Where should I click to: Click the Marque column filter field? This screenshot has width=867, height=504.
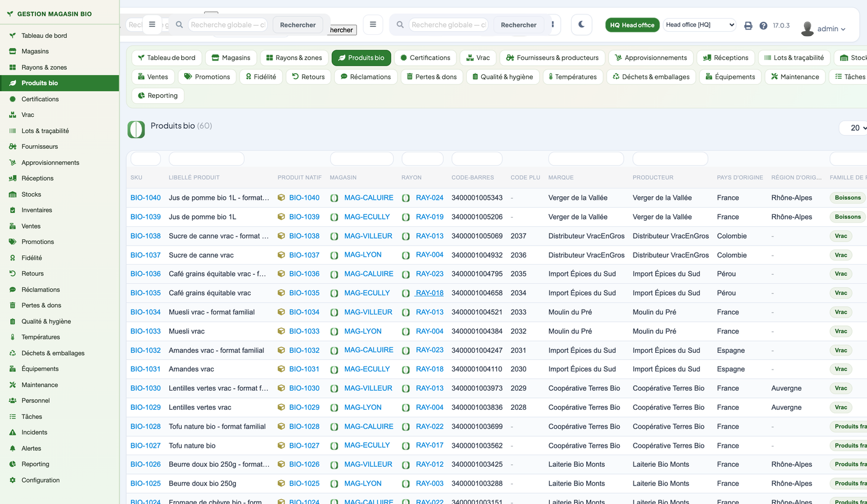(586, 159)
